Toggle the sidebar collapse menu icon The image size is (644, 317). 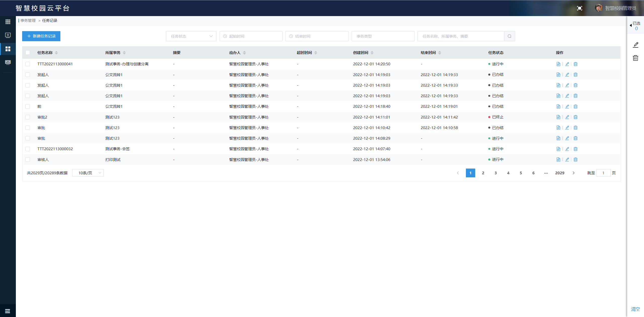tap(8, 311)
